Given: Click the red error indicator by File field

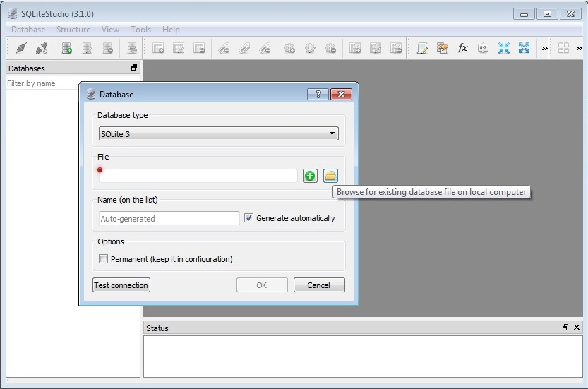Looking at the screenshot, I should click(x=100, y=170).
